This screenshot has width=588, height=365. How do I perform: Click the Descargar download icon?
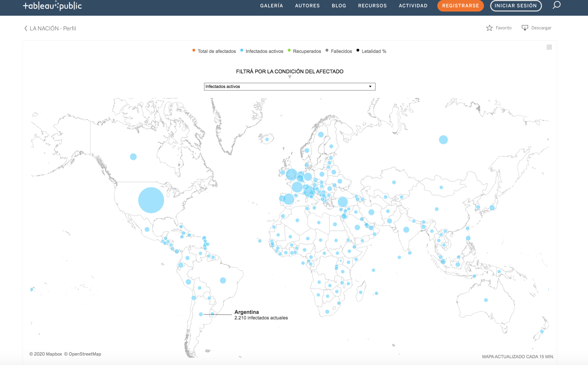(525, 28)
